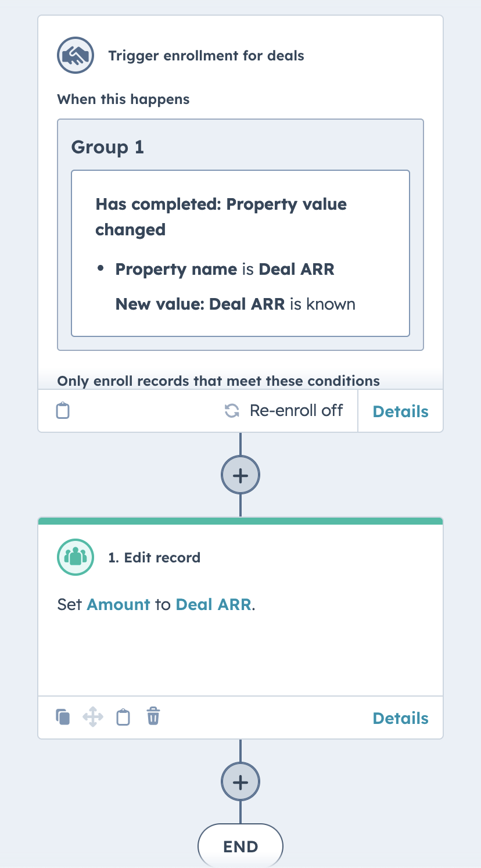Delete the Edit record action via trash icon
Screen dimensions: 481x868
pyautogui.click(x=153, y=718)
